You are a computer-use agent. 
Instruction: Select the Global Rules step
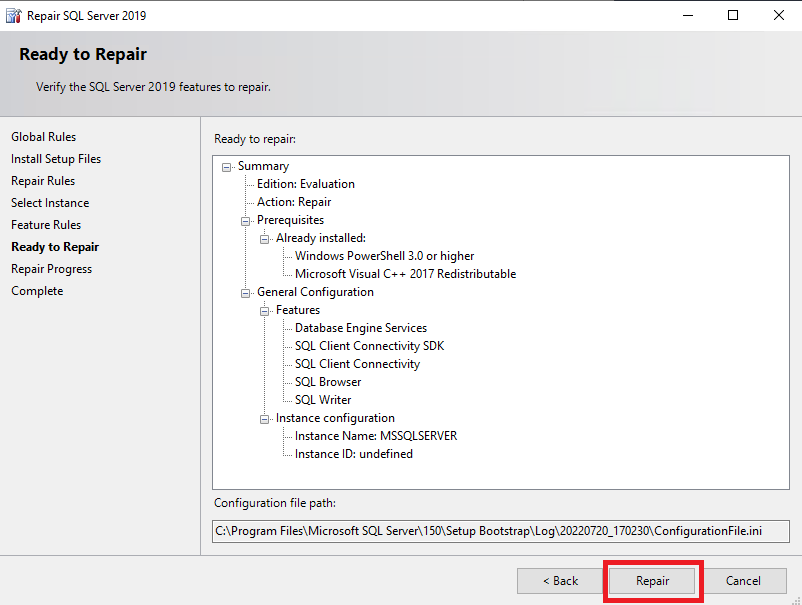point(43,137)
